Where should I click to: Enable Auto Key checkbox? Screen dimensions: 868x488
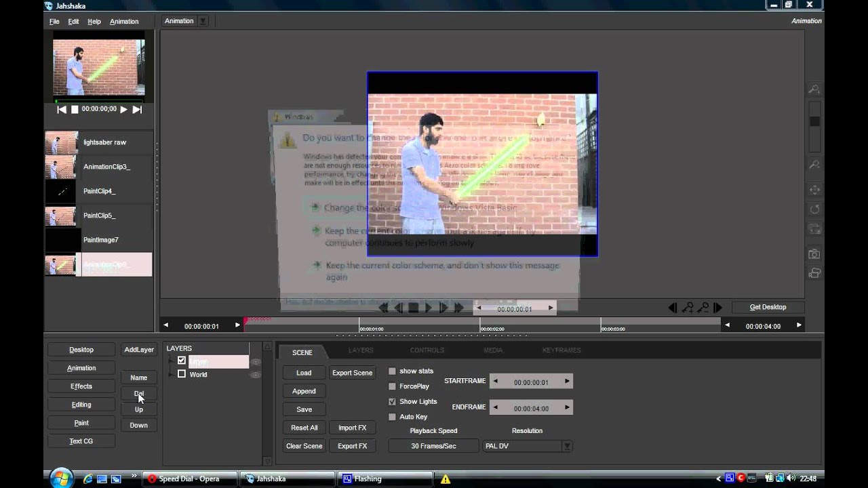(x=392, y=417)
